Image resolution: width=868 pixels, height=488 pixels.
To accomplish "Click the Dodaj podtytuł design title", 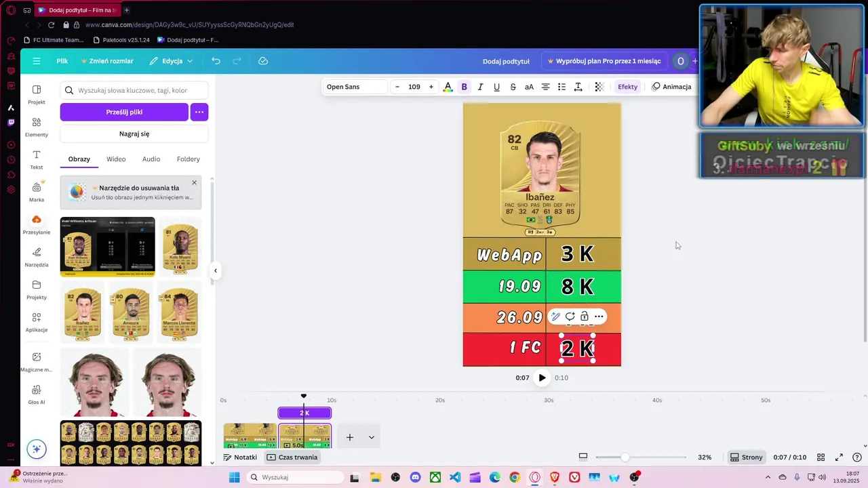I will [506, 61].
